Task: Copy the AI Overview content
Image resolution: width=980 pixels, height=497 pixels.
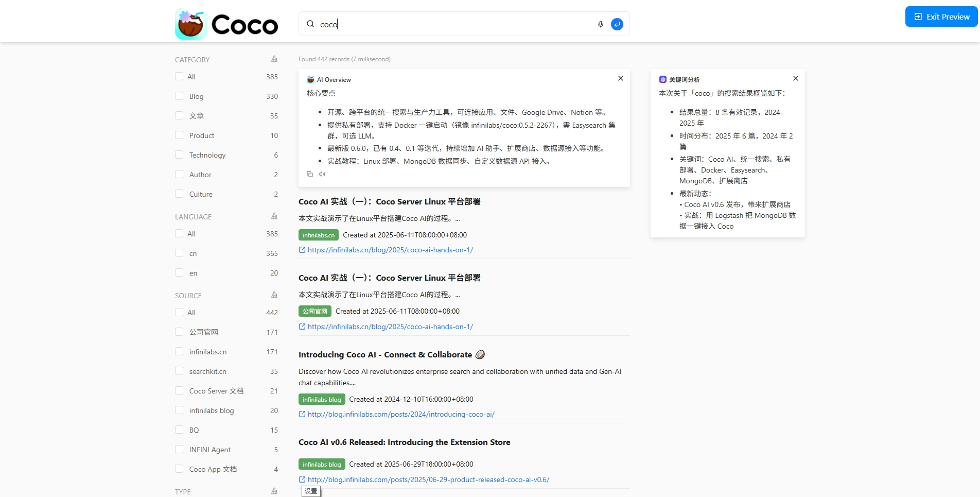Action: point(310,174)
